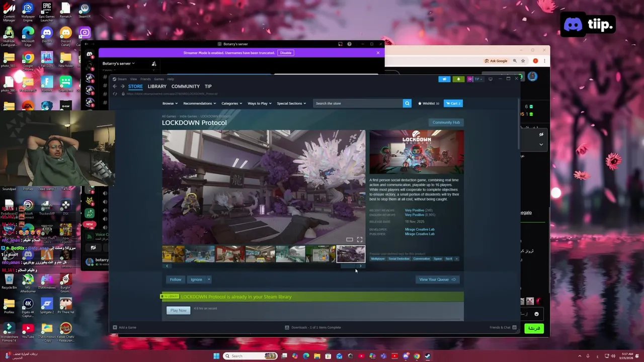
Task: Click the Chrome bookmark star icon
Action: (x=523, y=61)
